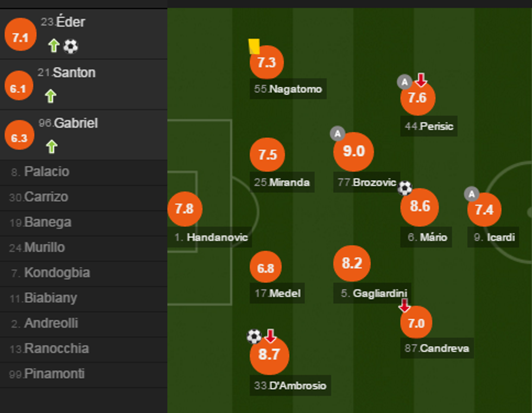This screenshot has height=413, width=532.
Task: Click the assist badge next to Perisic
Action: tap(404, 82)
